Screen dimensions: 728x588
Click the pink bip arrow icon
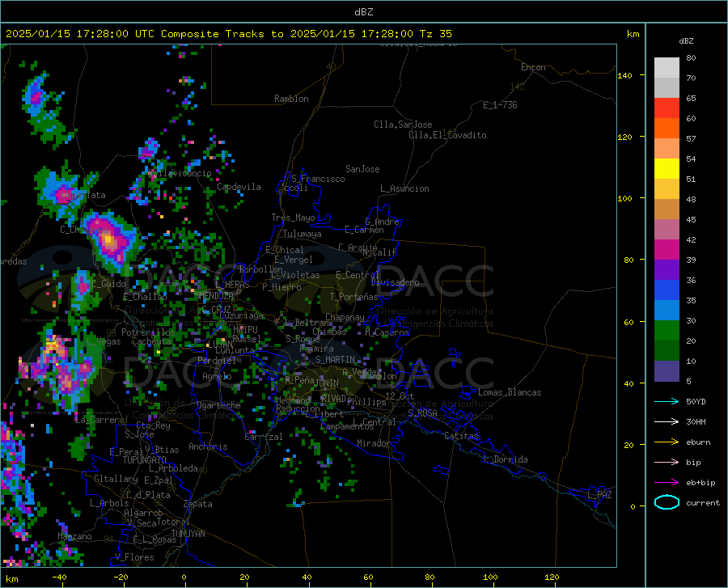[x=667, y=462]
